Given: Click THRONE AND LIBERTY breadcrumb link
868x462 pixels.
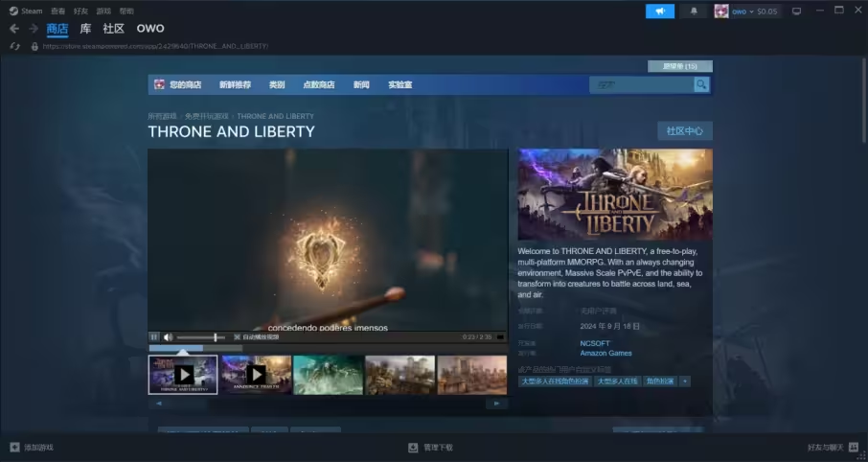Looking at the screenshot, I should pyautogui.click(x=275, y=116).
